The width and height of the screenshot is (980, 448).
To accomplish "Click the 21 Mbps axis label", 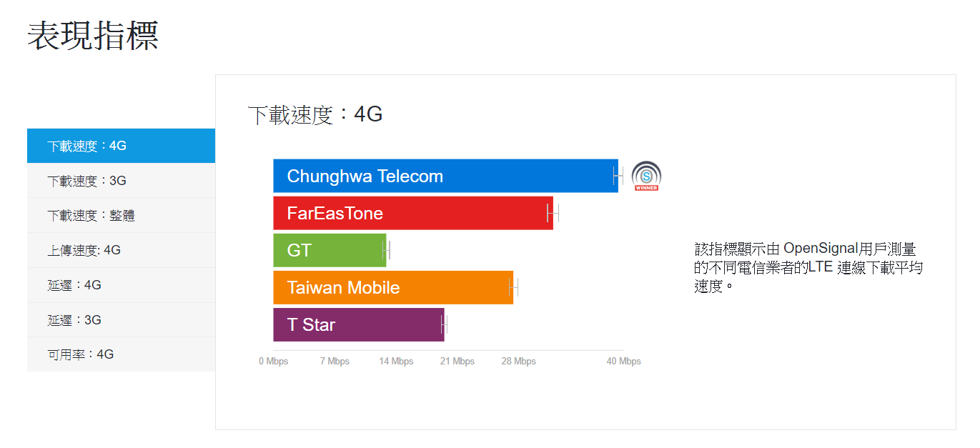I will click(457, 362).
